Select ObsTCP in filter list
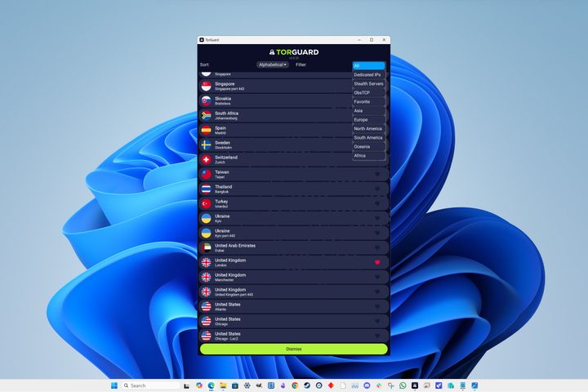The width and height of the screenshot is (588, 392). click(369, 92)
